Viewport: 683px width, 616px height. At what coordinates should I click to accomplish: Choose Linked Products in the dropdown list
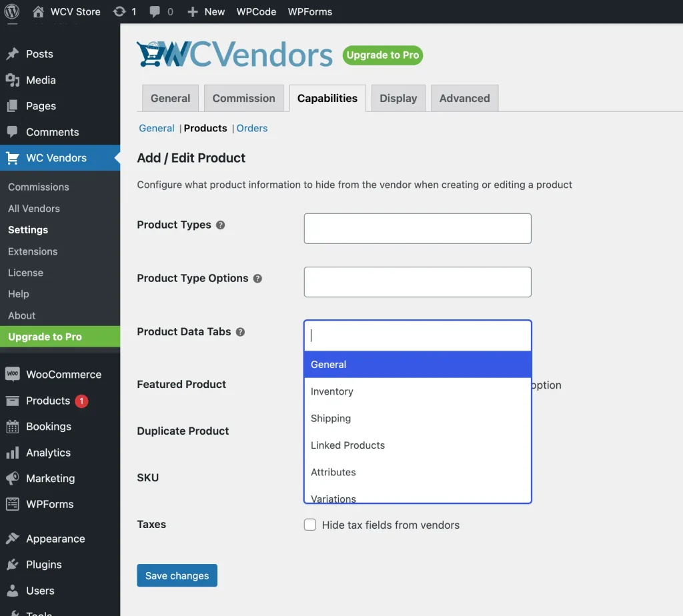point(418,445)
